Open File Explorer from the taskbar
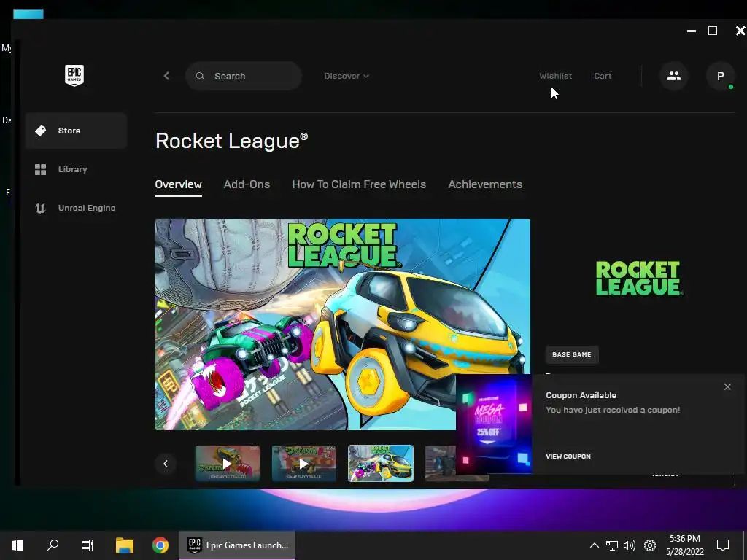 124,545
